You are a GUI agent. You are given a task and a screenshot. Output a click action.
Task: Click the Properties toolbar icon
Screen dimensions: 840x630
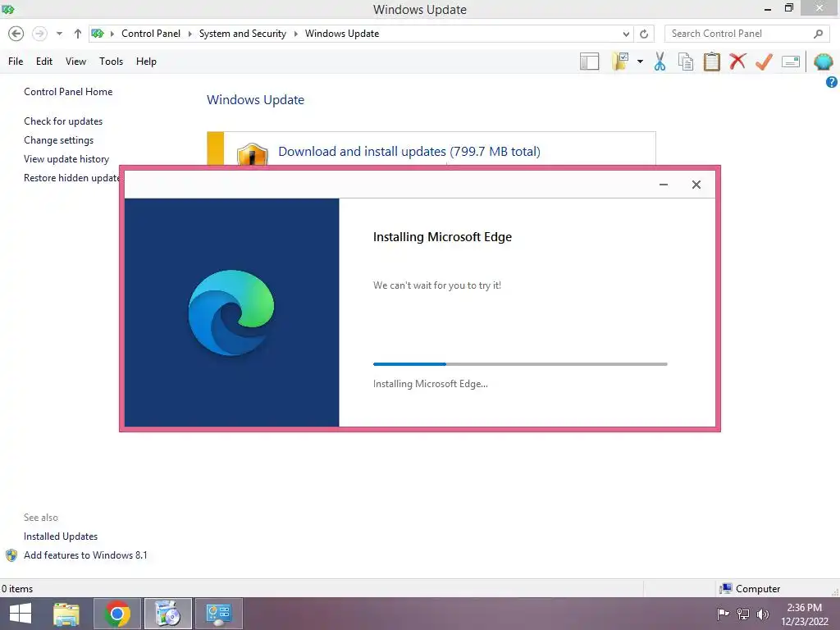[791, 62]
